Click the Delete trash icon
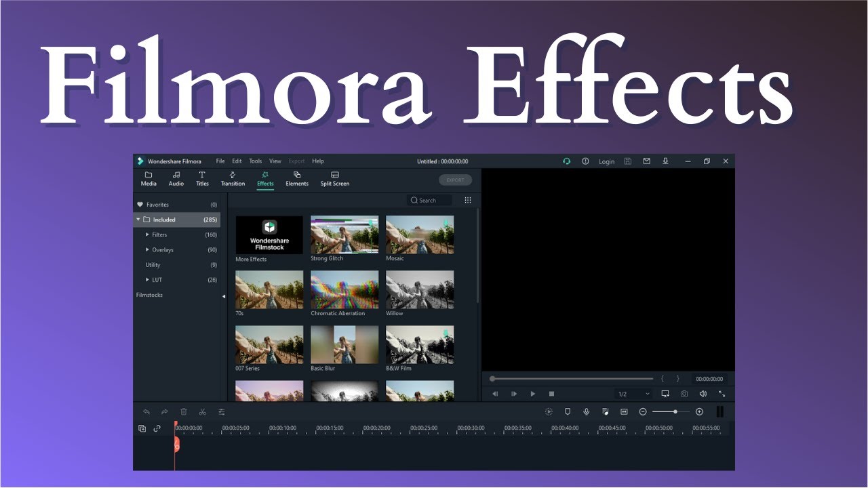The height and width of the screenshot is (488, 868). coord(184,411)
